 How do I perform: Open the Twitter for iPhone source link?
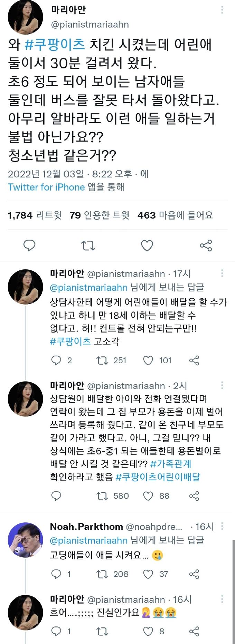click(x=46, y=187)
